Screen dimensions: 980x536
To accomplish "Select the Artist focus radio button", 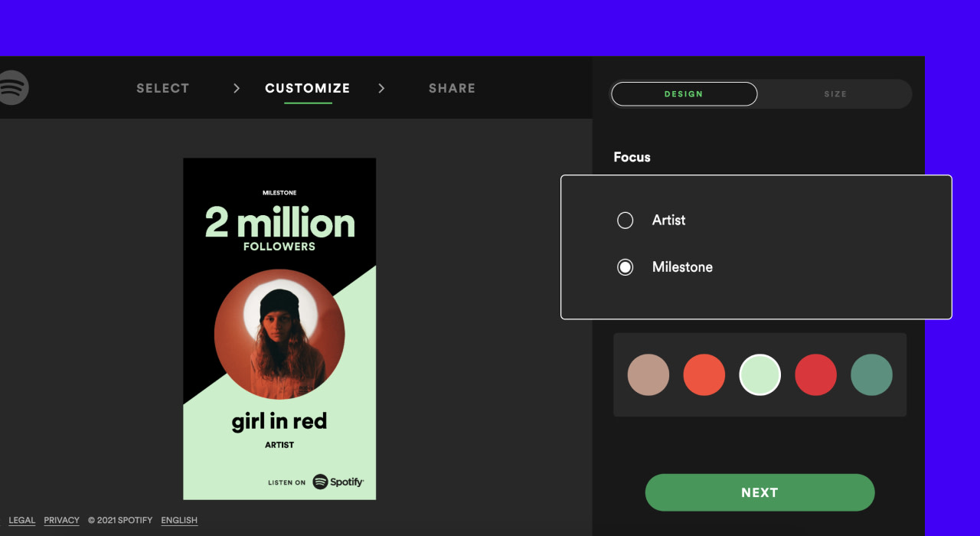I will tap(625, 220).
